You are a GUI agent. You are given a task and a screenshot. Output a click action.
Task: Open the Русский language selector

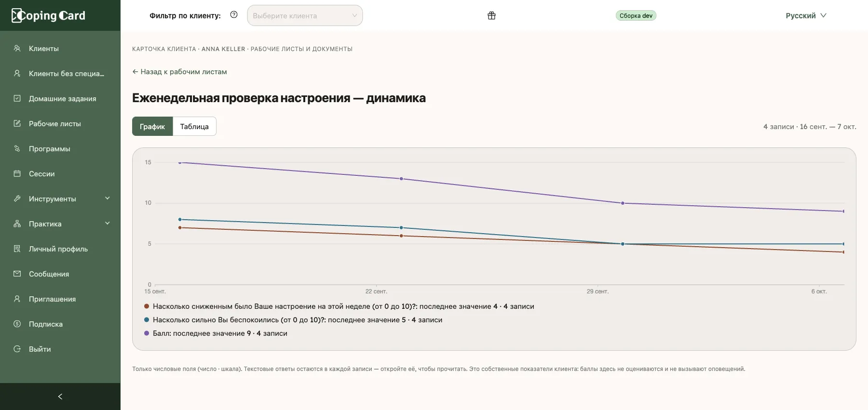pos(806,15)
